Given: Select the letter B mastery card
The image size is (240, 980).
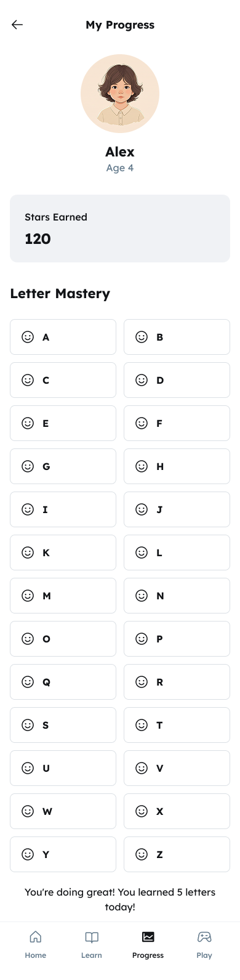Looking at the screenshot, I should pos(177,337).
